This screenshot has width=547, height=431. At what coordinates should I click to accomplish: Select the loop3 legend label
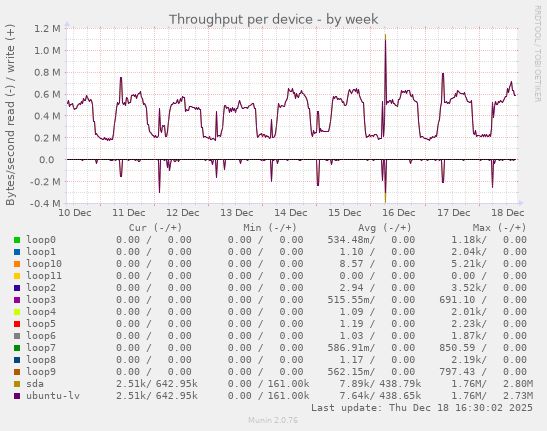(41, 299)
